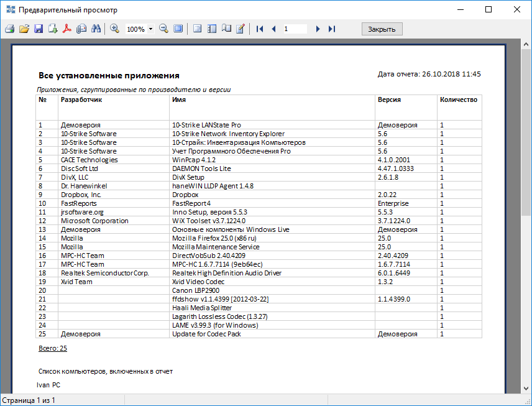Image resolution: width=532 pixels, height=406 pixels.
Task: Open page settings with the open-book icon
Action: point(226,29)
